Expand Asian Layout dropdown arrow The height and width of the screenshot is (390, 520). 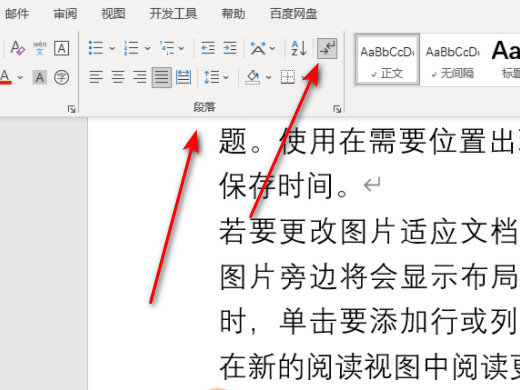(x=272, y=49)
